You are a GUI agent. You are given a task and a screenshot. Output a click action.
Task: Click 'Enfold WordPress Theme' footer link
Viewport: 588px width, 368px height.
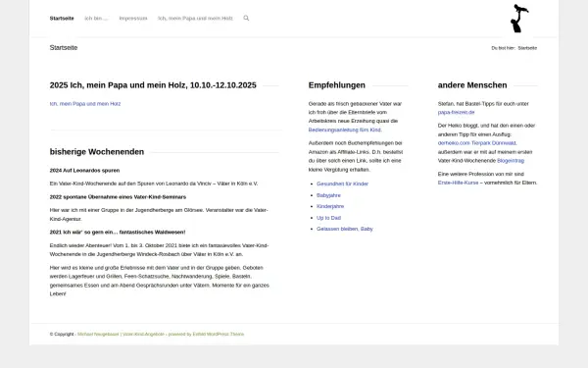tap(219, 335)
